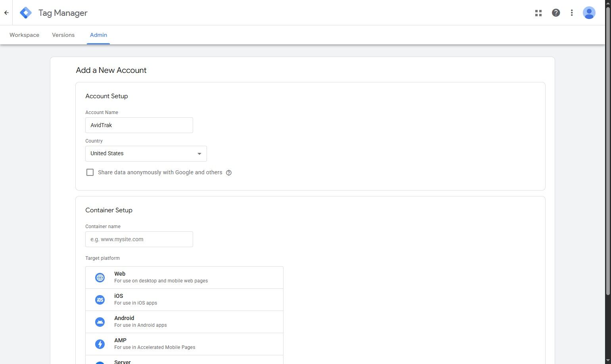This screenshot has width=611, height=364.
Task: Switch to the Workspace tab
Action: [24, 35]
